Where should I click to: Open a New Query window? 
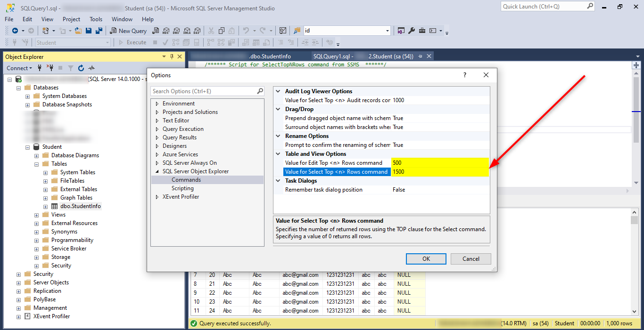[x=128, y=31]
